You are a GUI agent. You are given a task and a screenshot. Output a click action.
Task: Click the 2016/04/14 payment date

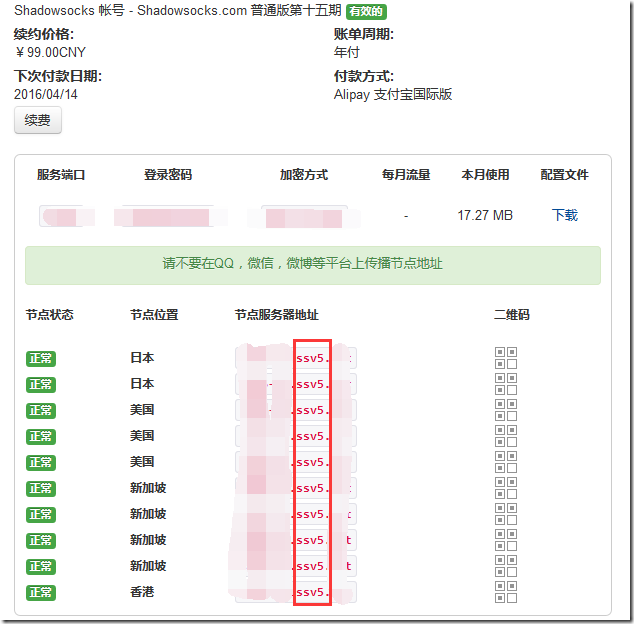coord(46,94)
